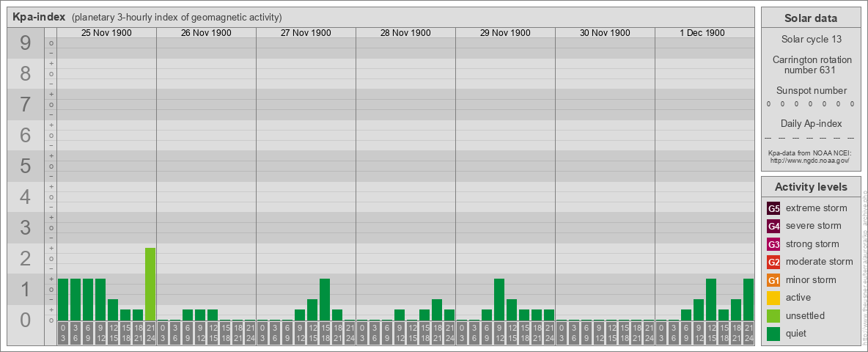
Task: Select the '28 Nov 1900' date header
Action: pos(405,33)
